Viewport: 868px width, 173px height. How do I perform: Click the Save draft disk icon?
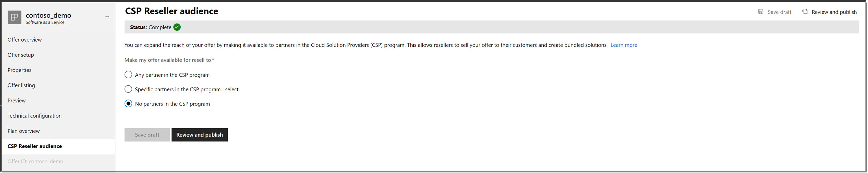click(x=761, y=11)
